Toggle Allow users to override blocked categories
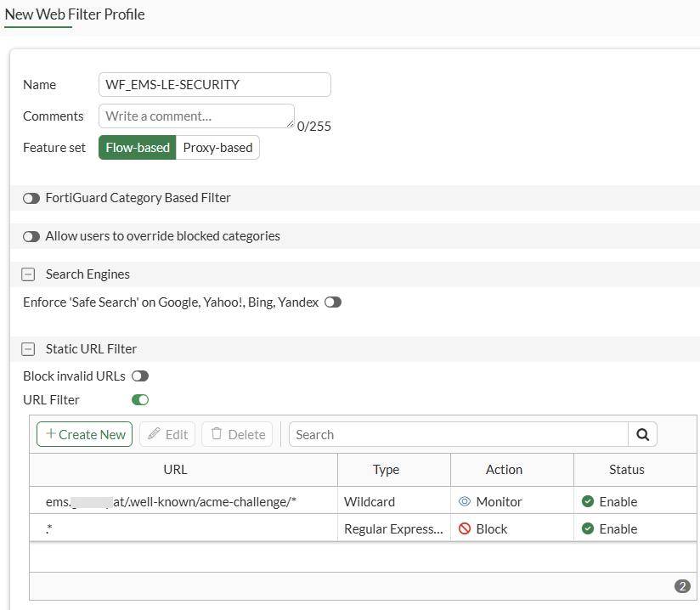This screenshot has height=610, width=700. click(x=31, y=236)
